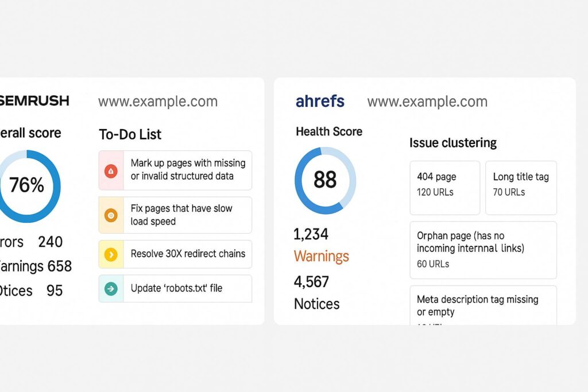
Task: Click the 88 Health Score donut chart
Action: pos(325,180)
